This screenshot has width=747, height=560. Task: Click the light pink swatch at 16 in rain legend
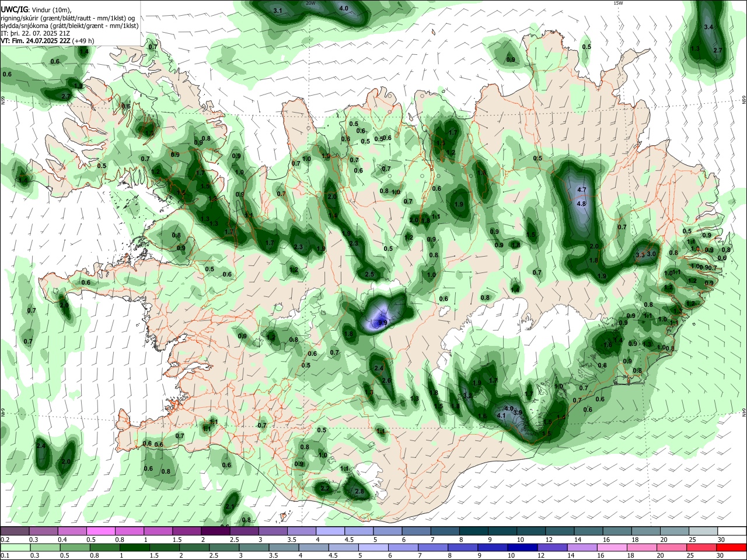coord(611,548)
